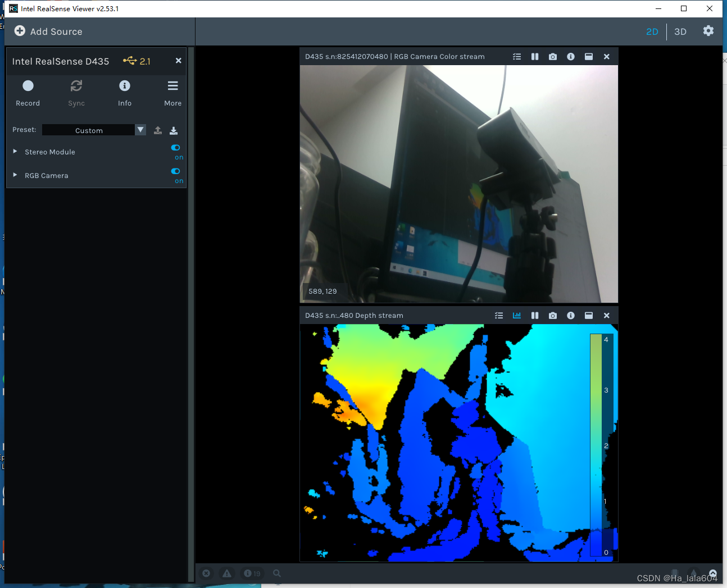Viewport: 727px width, 588px height.
Task: Switch to the 3D view tab
Action: pyautogui.click(x=680, y=31)
